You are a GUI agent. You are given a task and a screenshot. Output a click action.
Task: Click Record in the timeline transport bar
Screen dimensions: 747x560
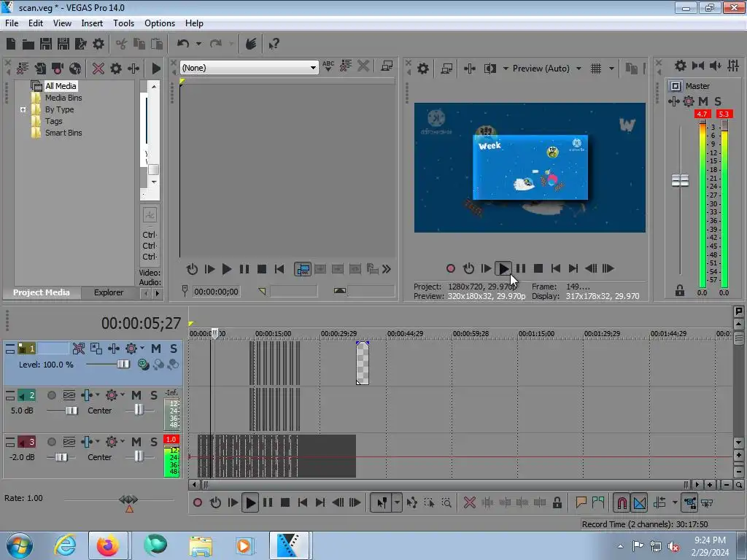pos(197,502)
